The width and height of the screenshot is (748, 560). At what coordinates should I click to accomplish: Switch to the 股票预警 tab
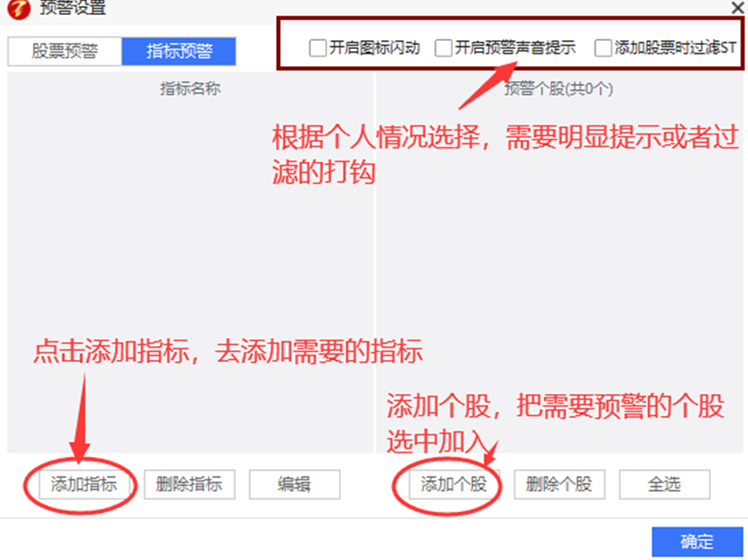pyautogui.click(x=65, y=51)
